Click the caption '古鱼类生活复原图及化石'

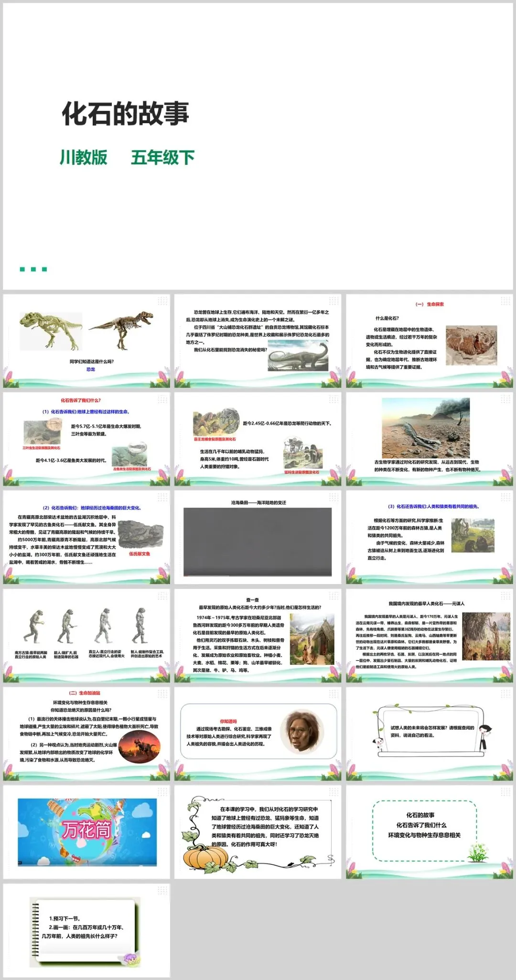(x=132, y=469)
